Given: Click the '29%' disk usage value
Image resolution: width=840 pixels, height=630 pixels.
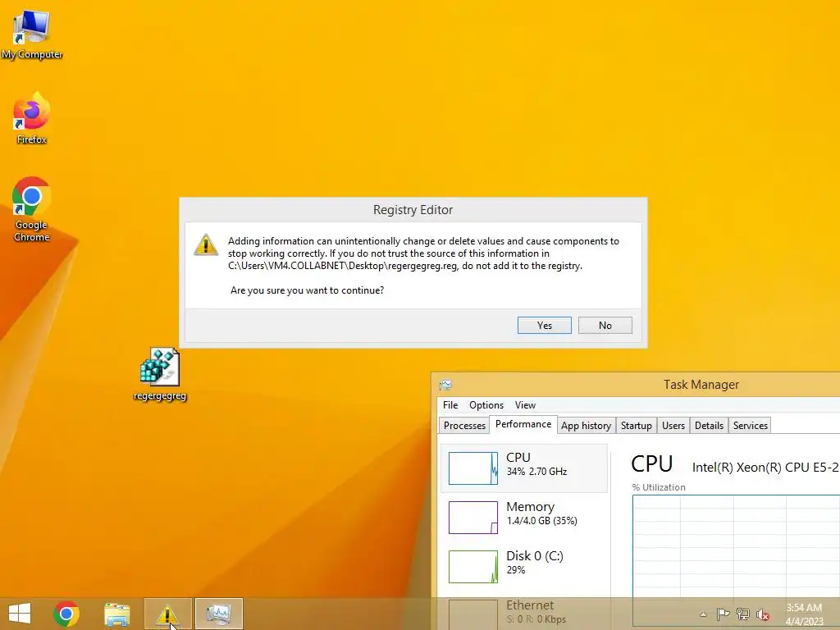Looking at the screenshot, I should (516, 570).
